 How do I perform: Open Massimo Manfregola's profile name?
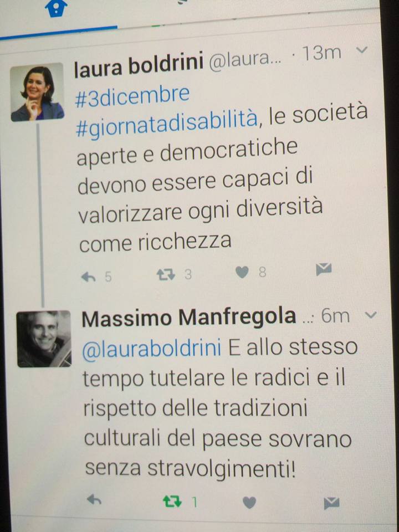(x=189, y=318)
